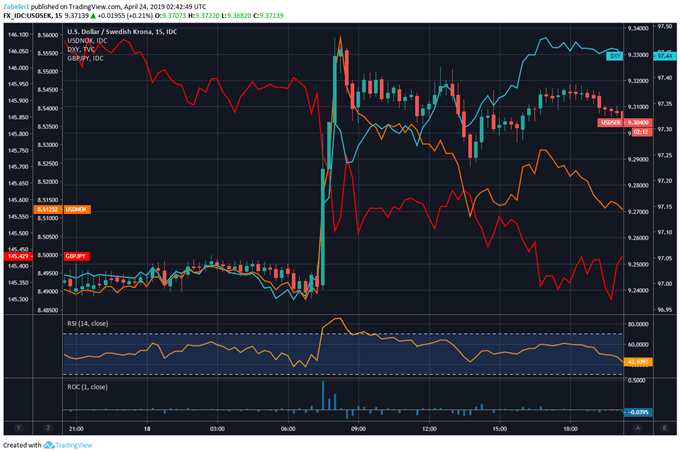
Task: Click the close value C:9.37139
Action: 268,16
